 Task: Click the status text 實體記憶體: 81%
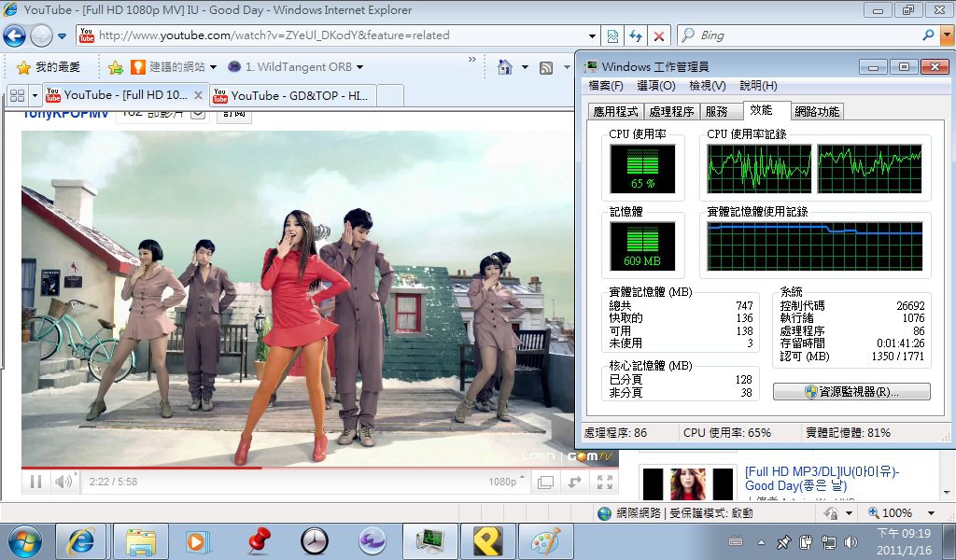pos(848,433)
